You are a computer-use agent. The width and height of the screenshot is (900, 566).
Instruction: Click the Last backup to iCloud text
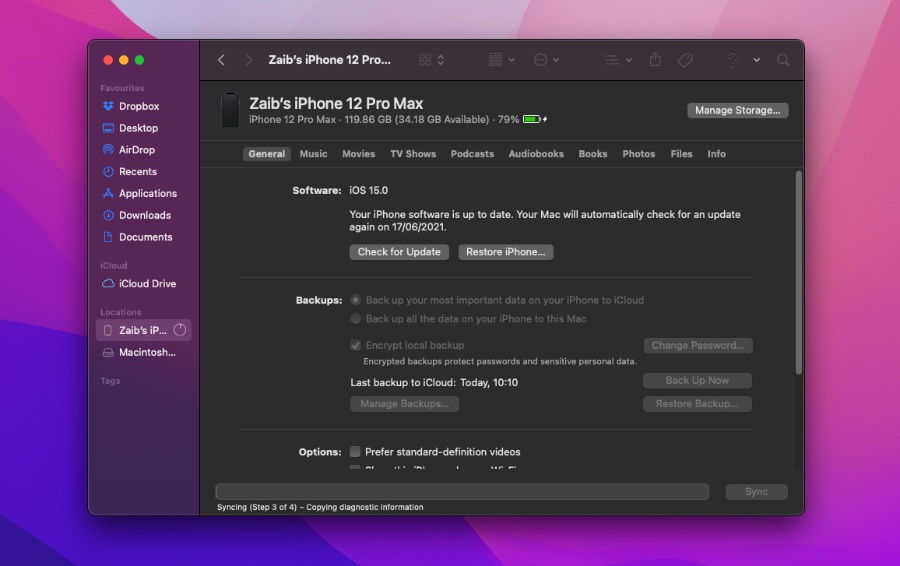point(434,383)
